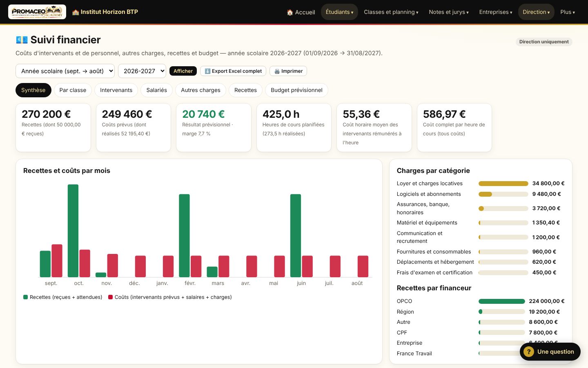588x368 pixels.
Task: Click the OPCO recettes progress bar
Action: (x=501, y=301)
